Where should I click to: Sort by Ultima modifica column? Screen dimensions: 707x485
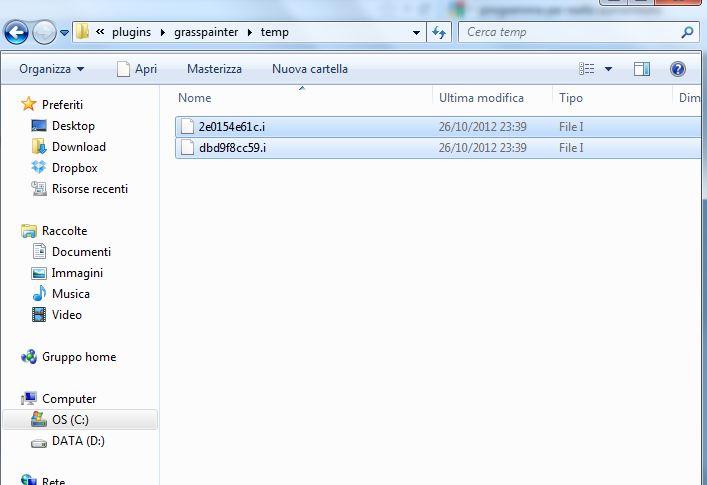(x=481, y=98)
